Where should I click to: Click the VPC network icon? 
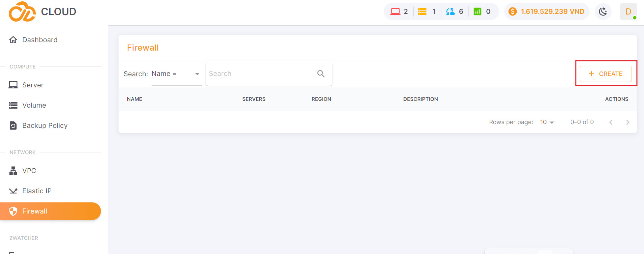[13, 171]
